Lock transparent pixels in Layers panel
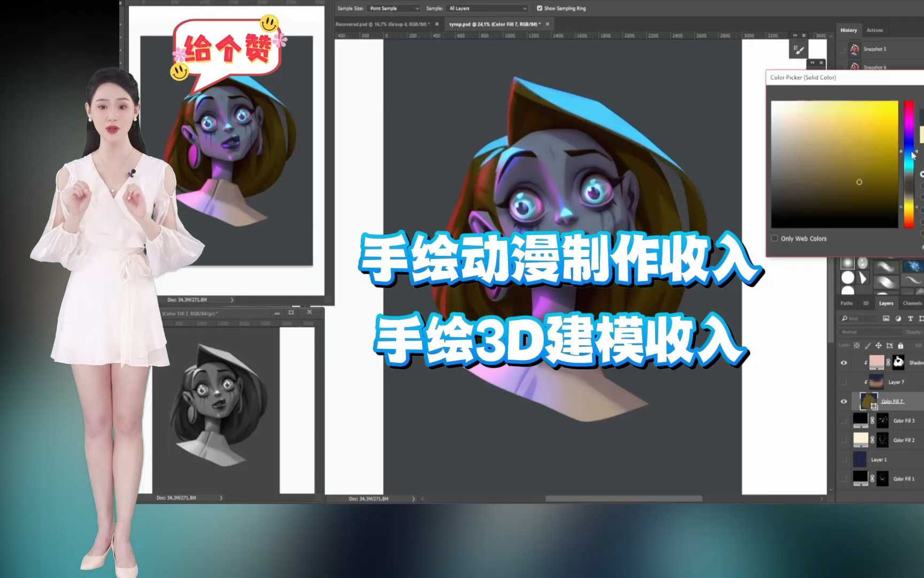The image size is (924, 578). pos(857,346)
